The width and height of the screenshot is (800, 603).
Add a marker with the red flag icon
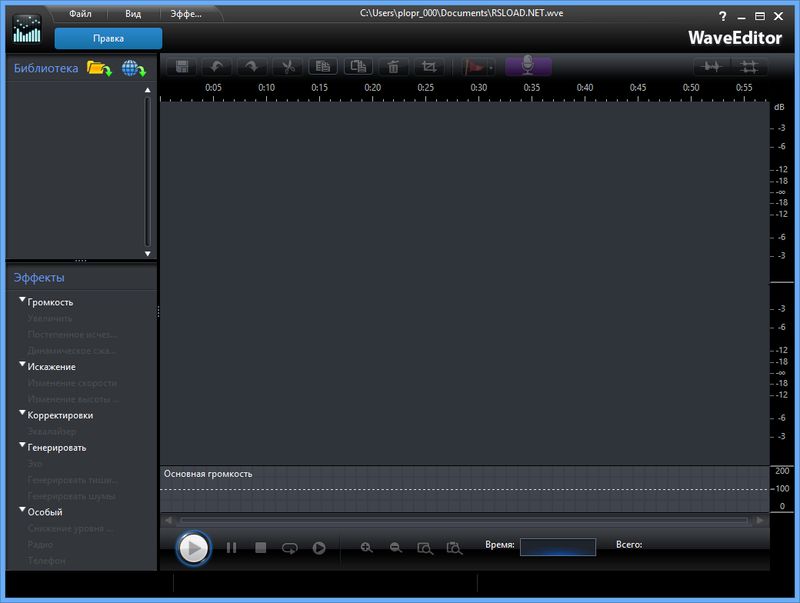[x=475, y=67]
